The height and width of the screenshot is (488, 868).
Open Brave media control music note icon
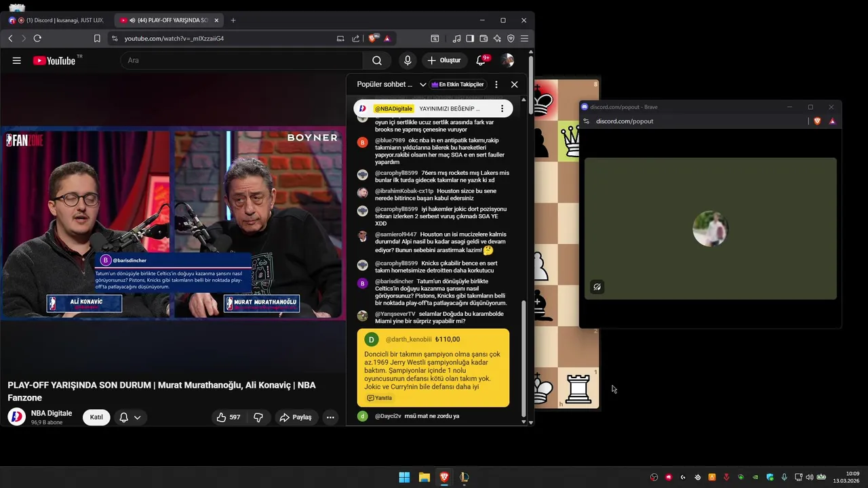456,39
